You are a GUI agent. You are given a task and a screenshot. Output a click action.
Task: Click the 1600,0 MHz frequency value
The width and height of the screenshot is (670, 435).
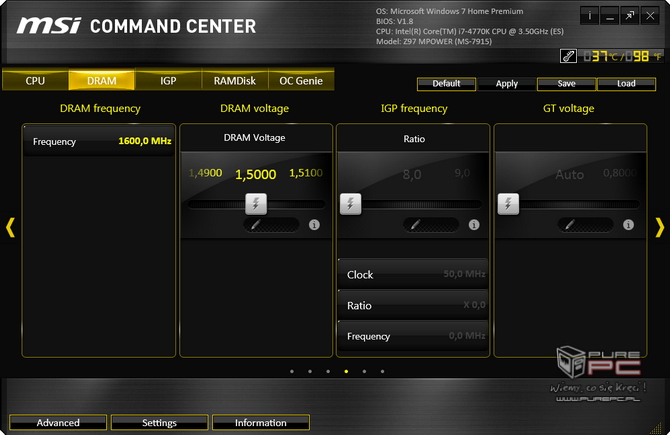(145, 141)
